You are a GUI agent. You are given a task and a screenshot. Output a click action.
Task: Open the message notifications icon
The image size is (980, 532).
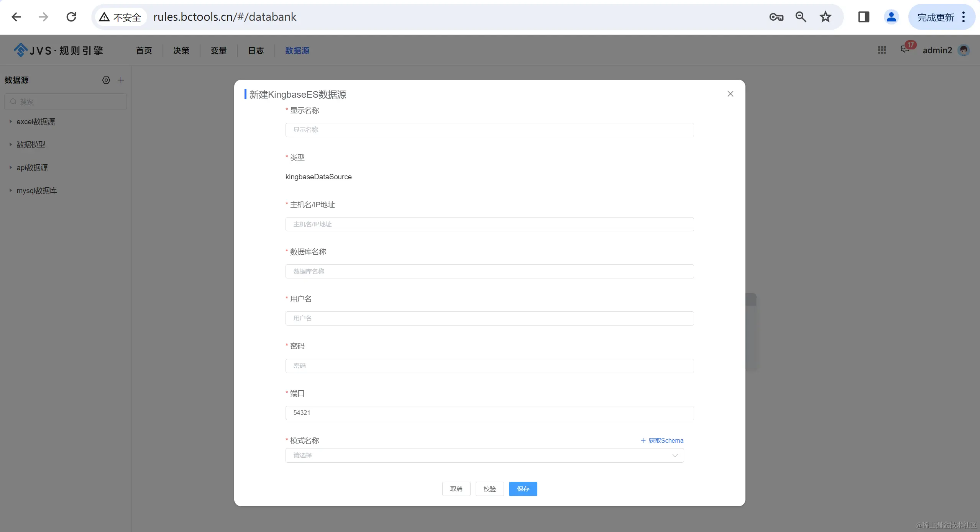905,49
